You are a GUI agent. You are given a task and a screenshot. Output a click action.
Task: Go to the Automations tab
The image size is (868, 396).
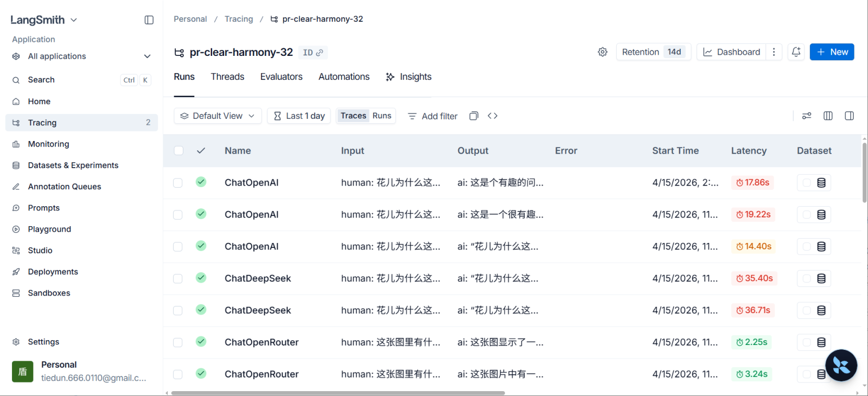[x=344, y=77]
